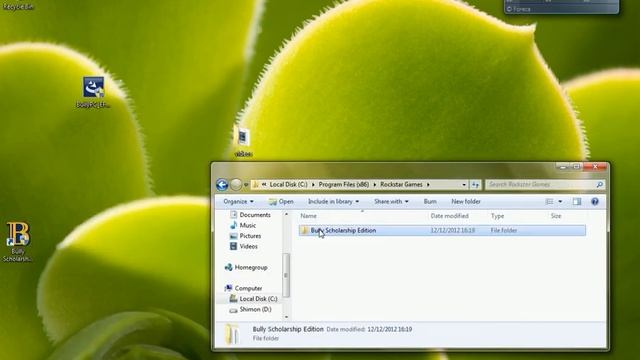640x360 pixels.
Task: Expand arrow after Program Files (x86) breadcrumb
Action: [375, 184]
